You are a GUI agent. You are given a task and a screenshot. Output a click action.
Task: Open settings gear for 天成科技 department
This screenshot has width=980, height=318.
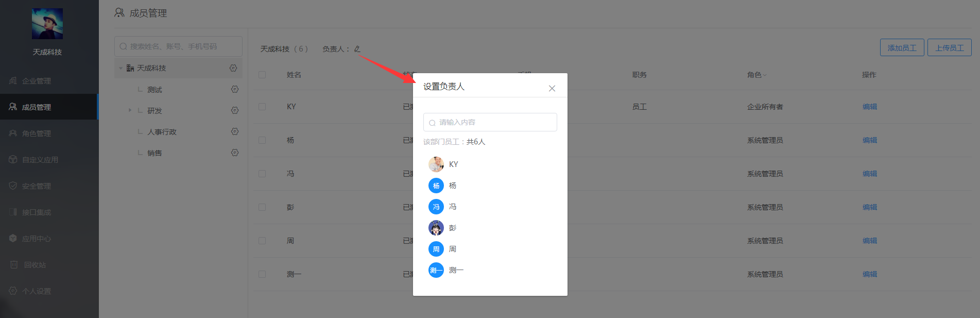[233, 68]
